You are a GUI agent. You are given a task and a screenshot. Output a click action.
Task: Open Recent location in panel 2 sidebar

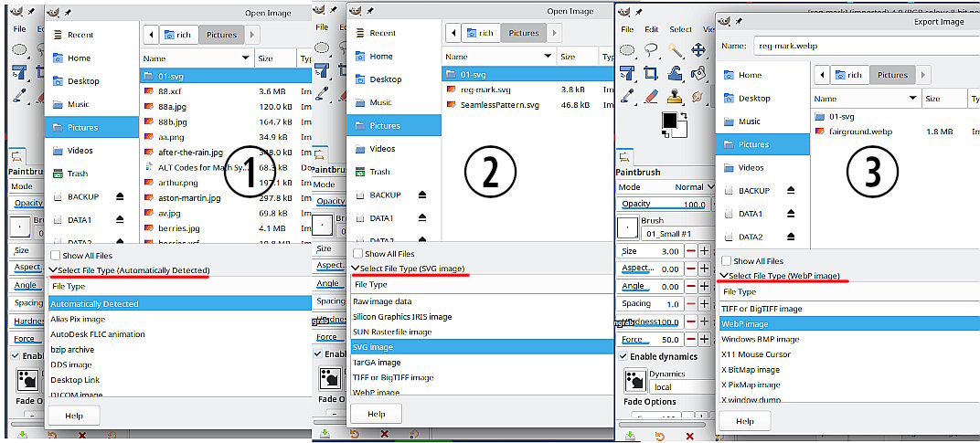tap(382, 33)
